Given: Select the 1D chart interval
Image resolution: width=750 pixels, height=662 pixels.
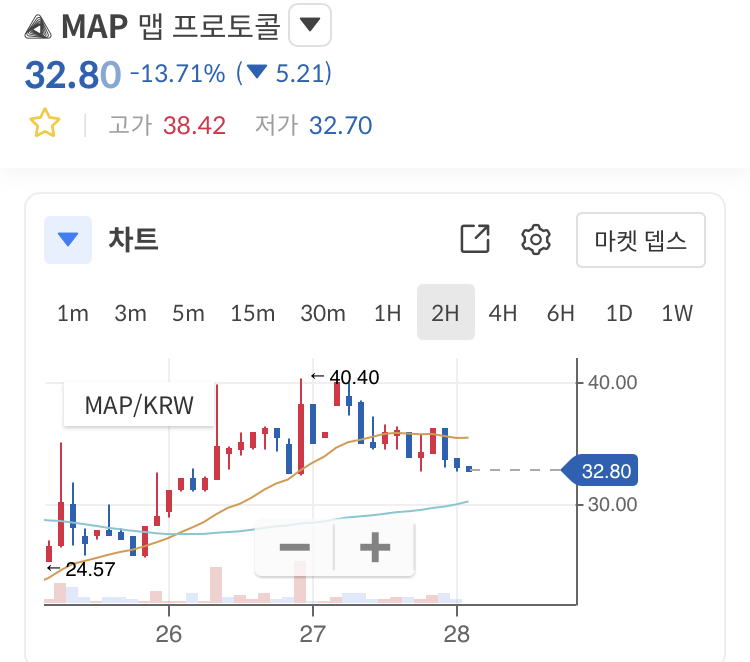Looking at the screenshot, I should [619, 313].
